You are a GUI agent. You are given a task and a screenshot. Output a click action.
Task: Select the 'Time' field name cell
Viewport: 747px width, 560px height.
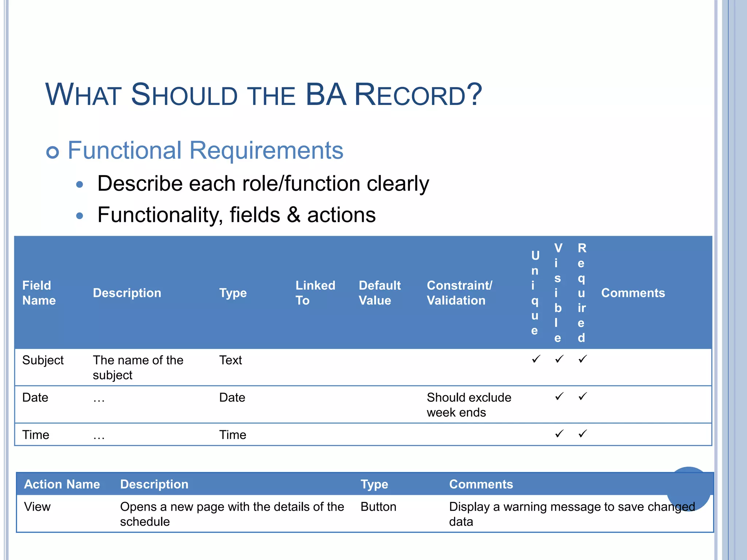(36, 435)
